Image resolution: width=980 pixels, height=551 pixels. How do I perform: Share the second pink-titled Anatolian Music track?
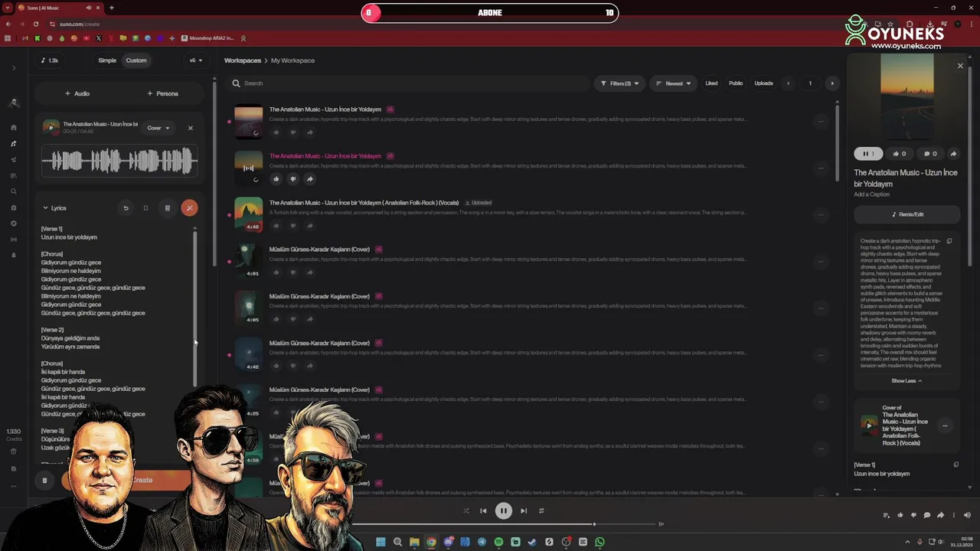(310, 179)
